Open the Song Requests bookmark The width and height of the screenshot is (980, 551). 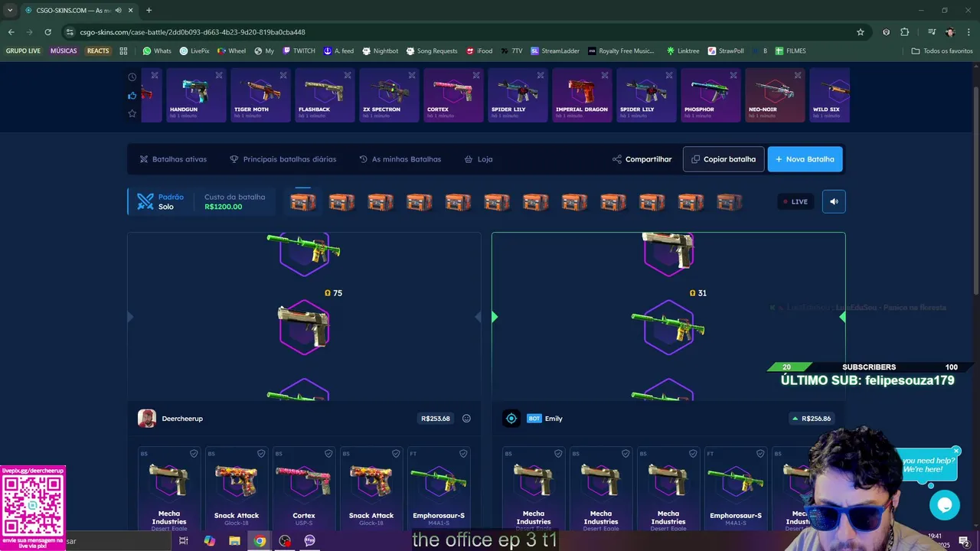click(x=431, y=51)
